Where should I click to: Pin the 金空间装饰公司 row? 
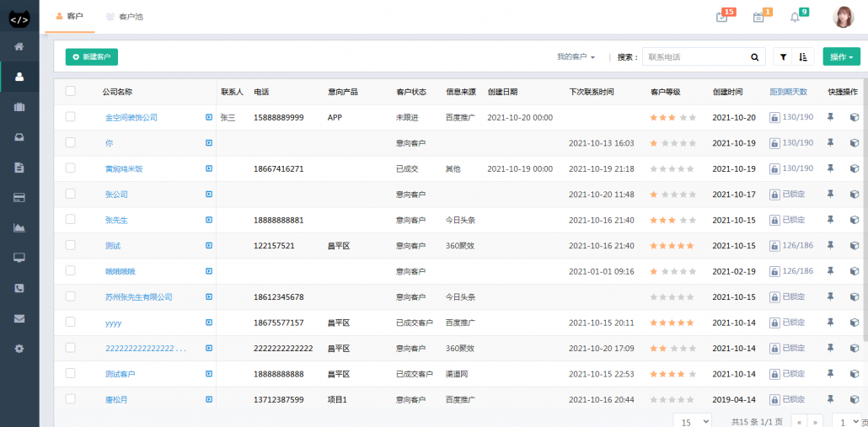click(830, 118)
